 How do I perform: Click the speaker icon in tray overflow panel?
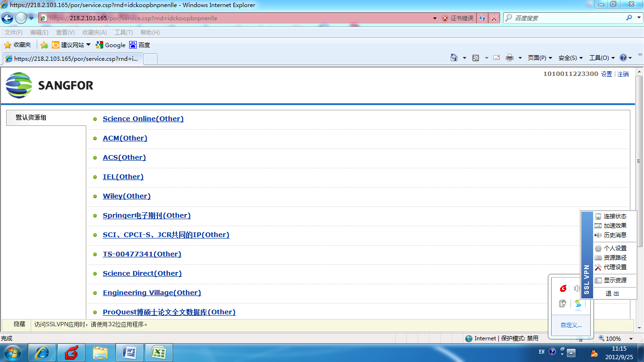click(577, 288)
